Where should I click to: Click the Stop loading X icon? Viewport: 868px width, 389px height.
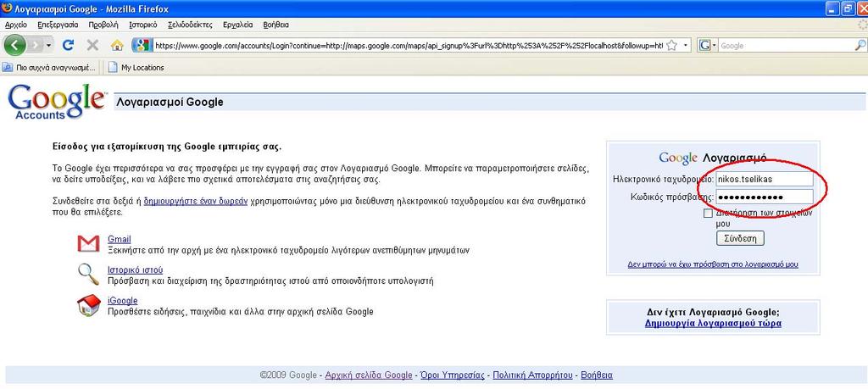92,46
